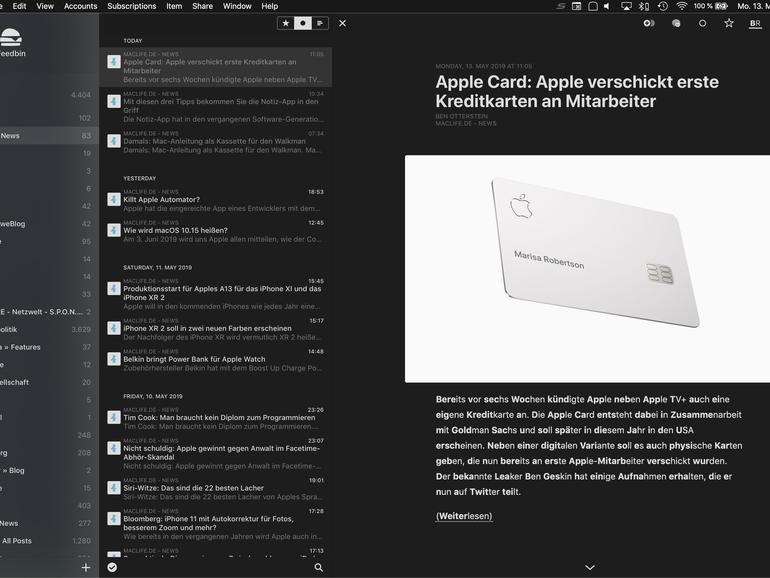Image resolution: width=770 pixels, height=578 pixels.
Task: Show only starred articles filter
Action: click(285, 23)
